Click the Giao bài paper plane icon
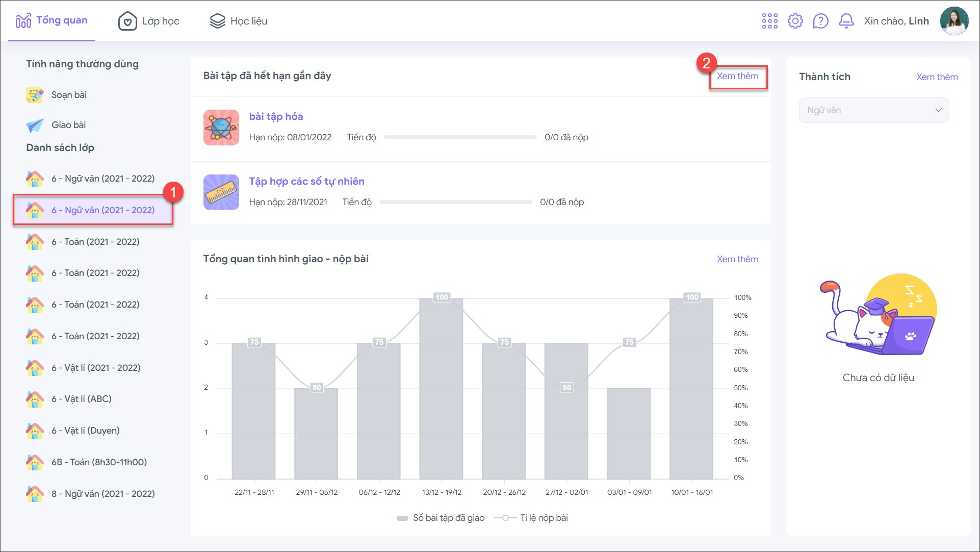The image size is (980, 552). point(35,125)
